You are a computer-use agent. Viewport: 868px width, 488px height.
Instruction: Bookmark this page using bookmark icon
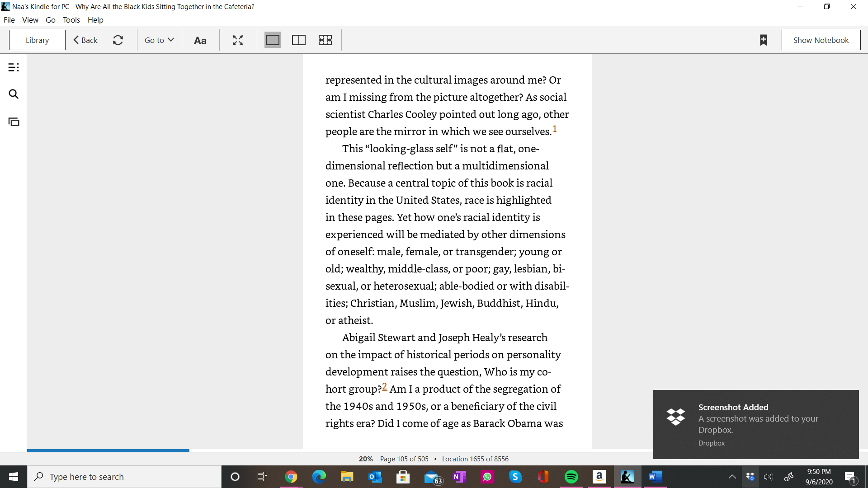pyautogui.click(x=764, y=40)
